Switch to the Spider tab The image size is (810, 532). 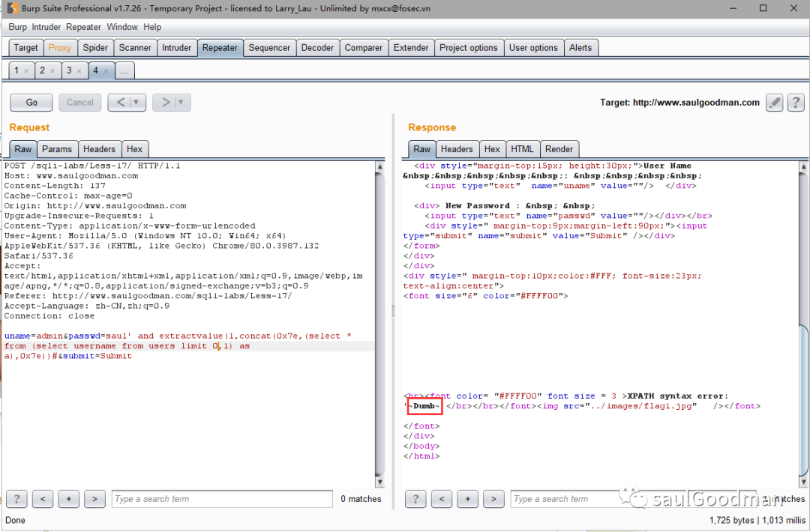pos(95,47)
